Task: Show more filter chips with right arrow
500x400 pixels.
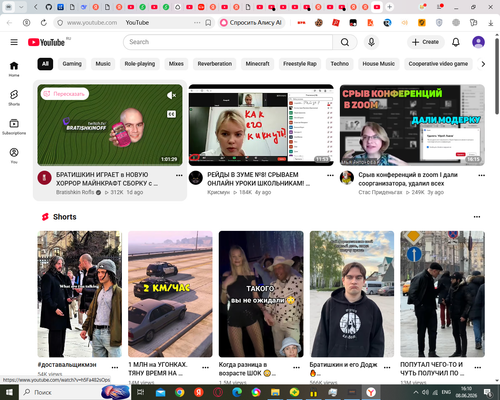Action: [x=483, y=64]
